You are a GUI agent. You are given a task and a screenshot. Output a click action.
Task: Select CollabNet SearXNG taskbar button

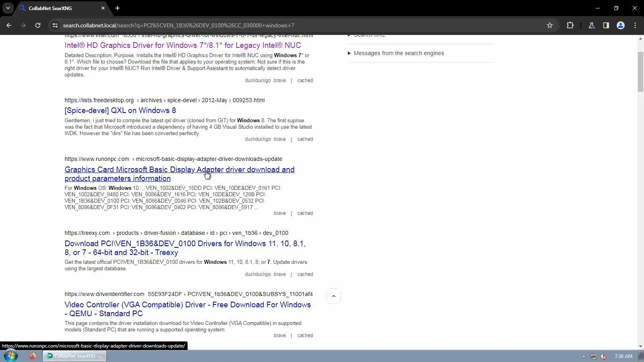click(x=74, y=356)
